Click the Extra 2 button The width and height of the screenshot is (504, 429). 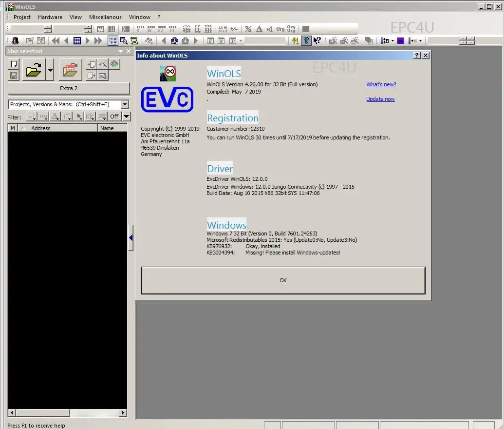(x=69, y=88)
